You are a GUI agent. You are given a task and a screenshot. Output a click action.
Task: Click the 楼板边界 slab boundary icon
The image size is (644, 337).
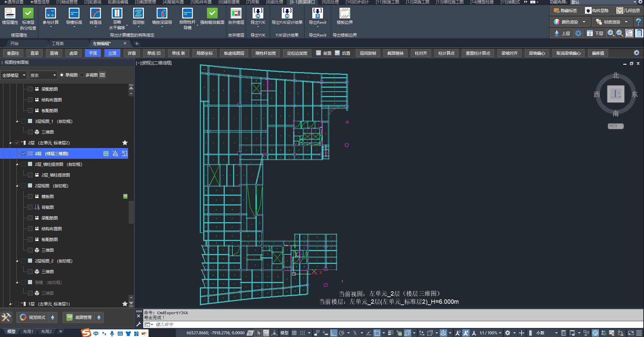[344, 13]
